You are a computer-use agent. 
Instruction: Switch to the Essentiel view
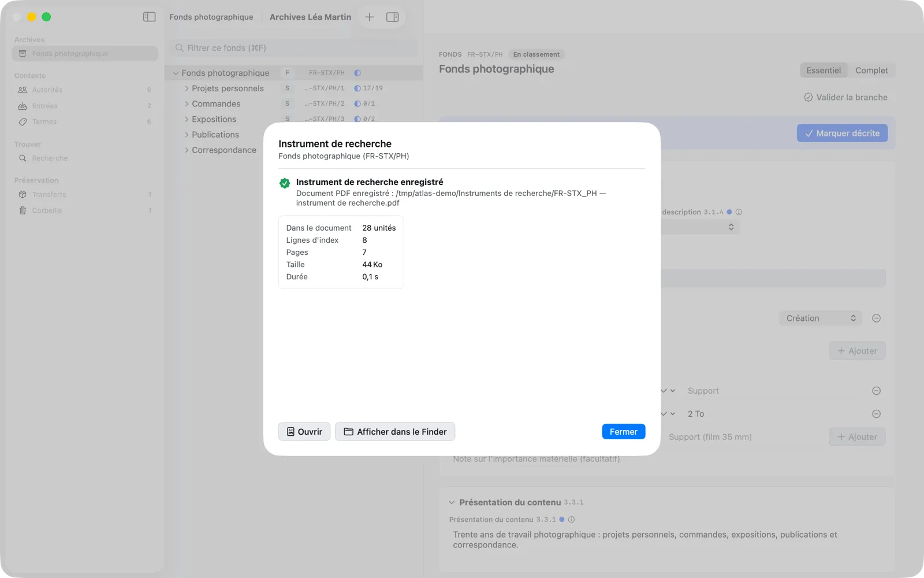pyautogui.click(x=824, y=71)
